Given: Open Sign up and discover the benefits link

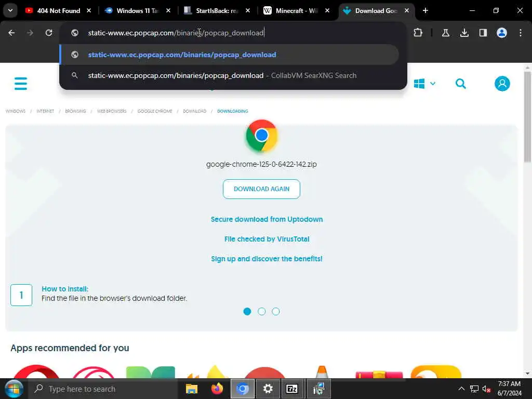Looking at the screenshot, I should coord(267,259).
